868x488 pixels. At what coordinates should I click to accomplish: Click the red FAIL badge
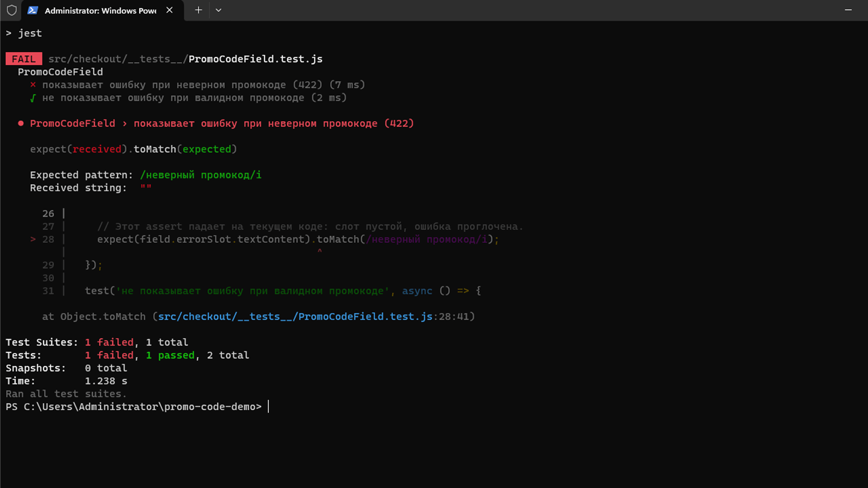click(24, 59)
